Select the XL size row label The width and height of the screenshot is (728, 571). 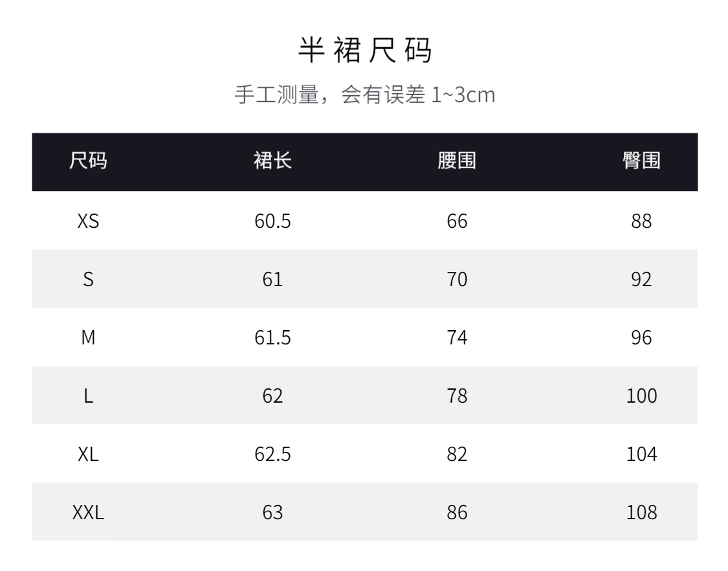point(88,454)
